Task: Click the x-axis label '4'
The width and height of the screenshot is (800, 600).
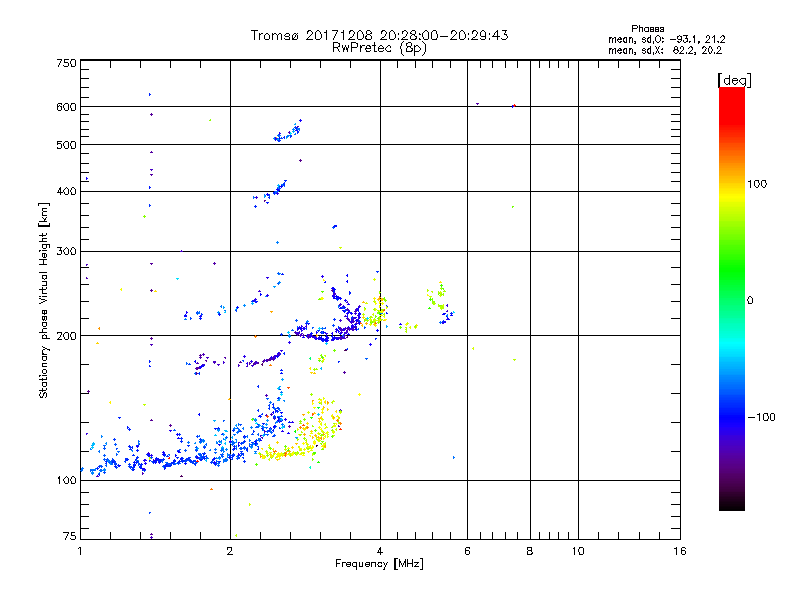Action: 380,551
